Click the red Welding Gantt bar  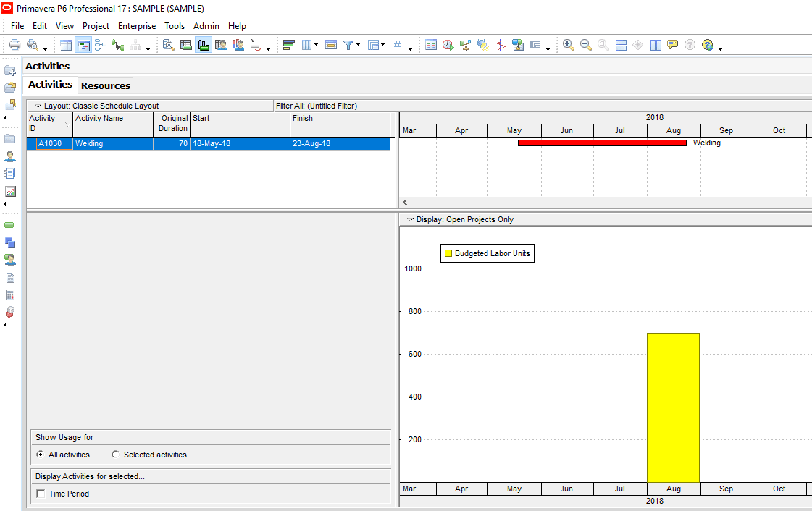point(602,143)
